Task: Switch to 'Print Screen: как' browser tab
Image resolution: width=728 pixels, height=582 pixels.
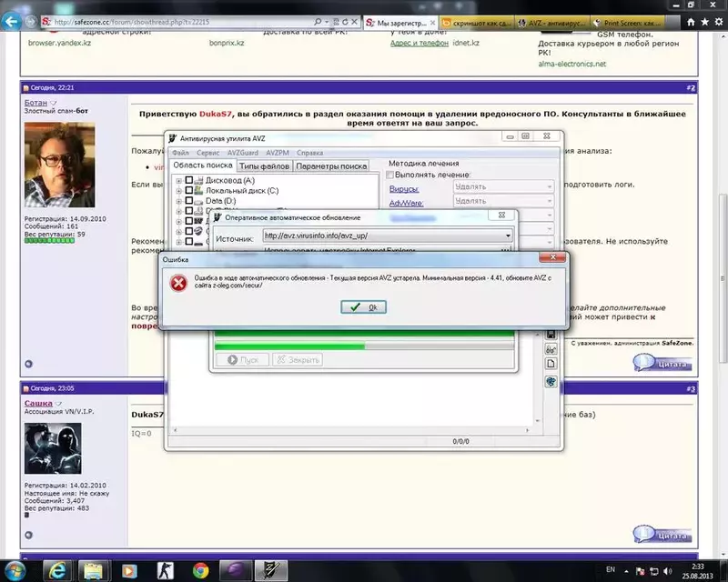Action: tap(628, 22)
